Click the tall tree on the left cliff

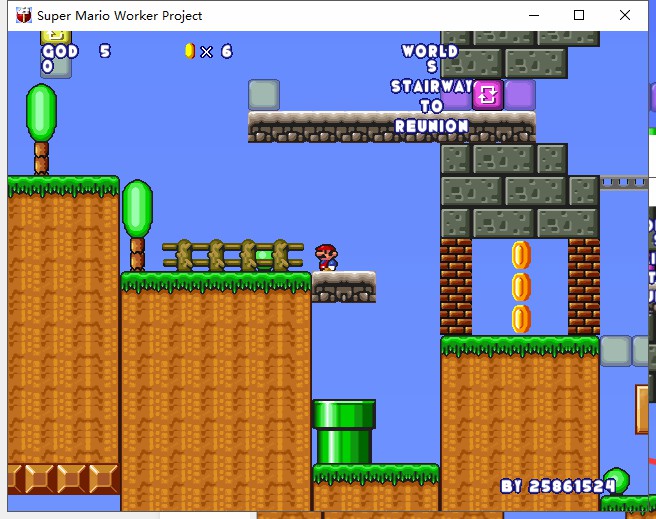41,129
